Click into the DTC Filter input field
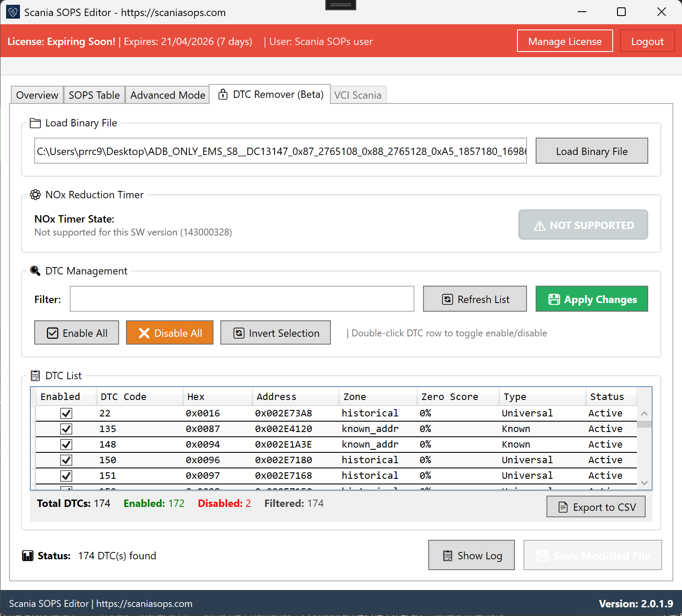 tap(242, 299)
